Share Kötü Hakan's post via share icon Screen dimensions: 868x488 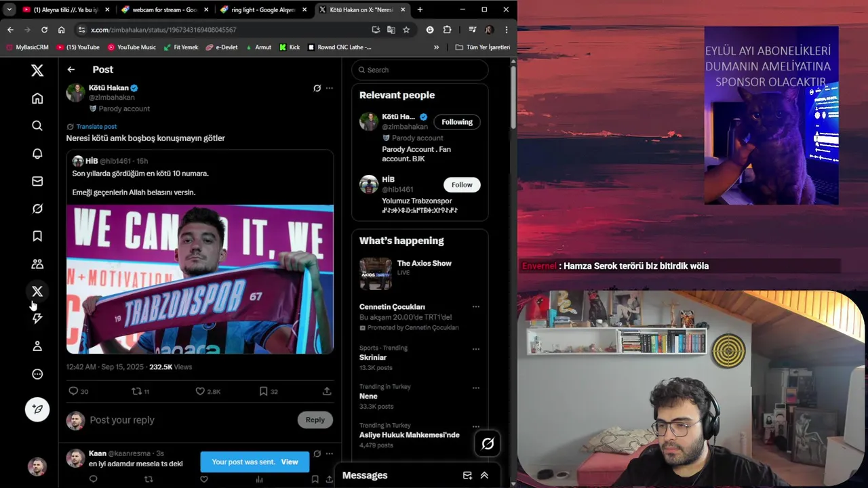[x=327, y=391]
